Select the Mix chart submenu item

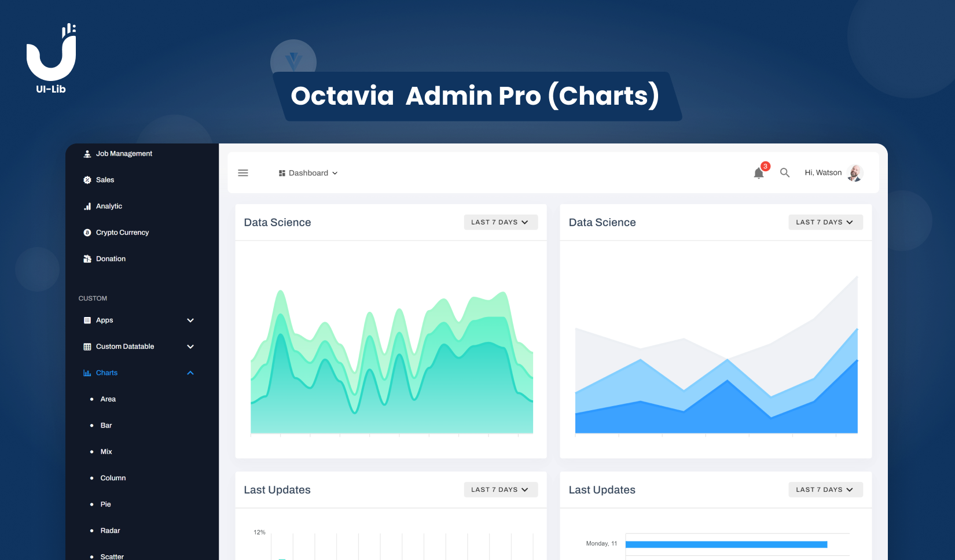(x=106, y=452)
